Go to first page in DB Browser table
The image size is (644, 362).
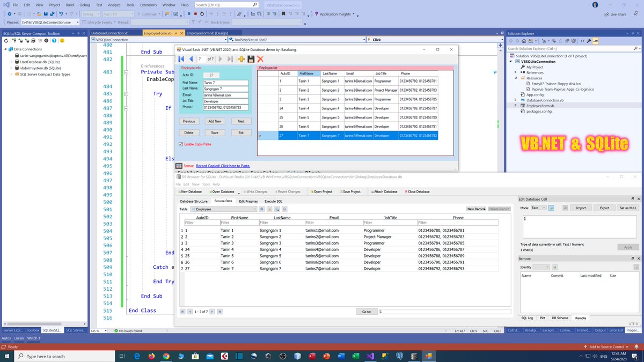[182, 311]
